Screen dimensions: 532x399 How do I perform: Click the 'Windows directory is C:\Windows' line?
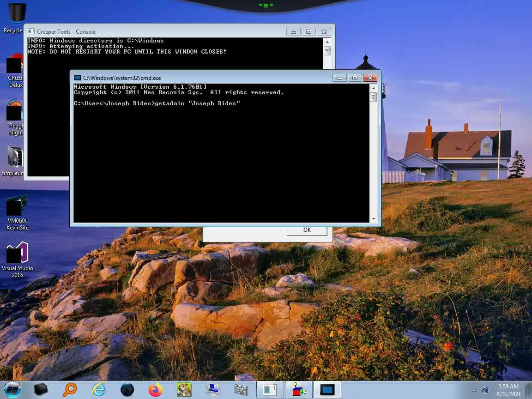point(95,41)
